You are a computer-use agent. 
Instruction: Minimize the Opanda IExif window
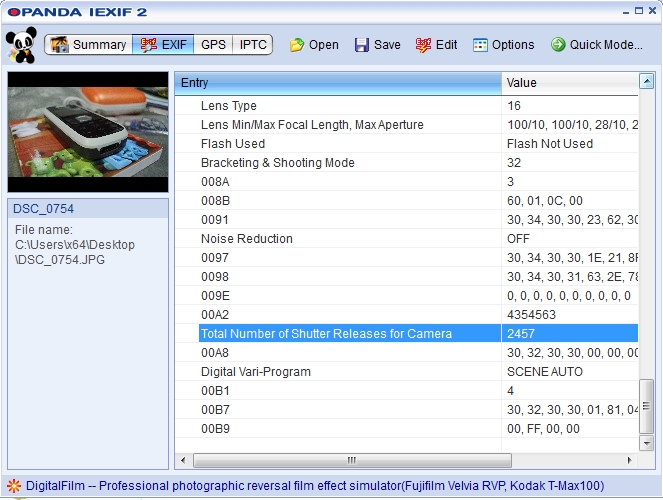(626, 12)
